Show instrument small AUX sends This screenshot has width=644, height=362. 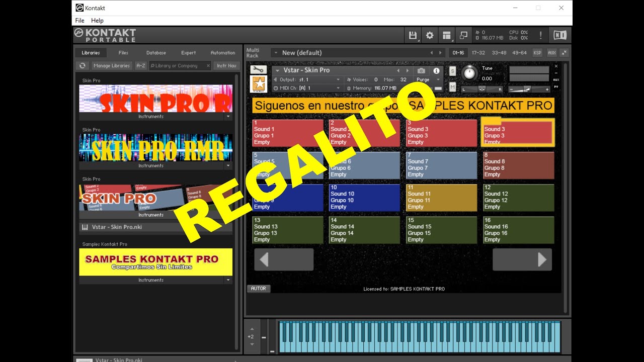click(x=556, y=80)
